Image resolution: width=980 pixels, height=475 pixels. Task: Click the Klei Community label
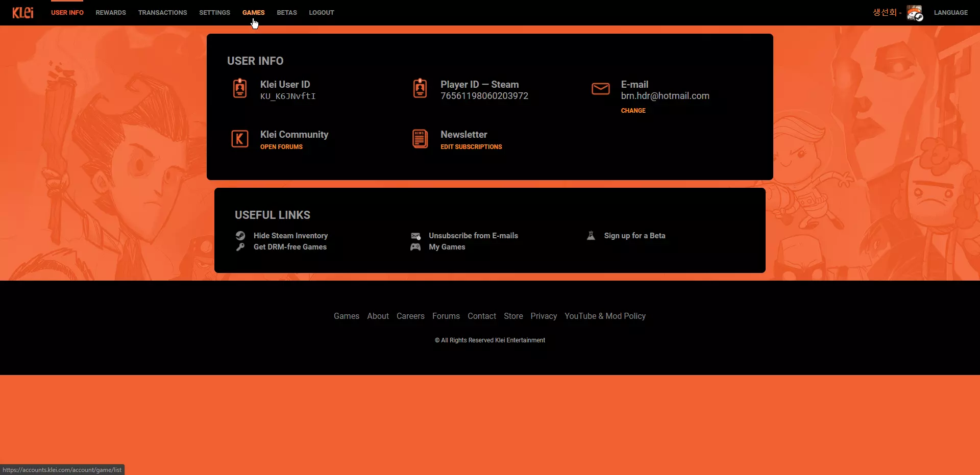point(295,135)
